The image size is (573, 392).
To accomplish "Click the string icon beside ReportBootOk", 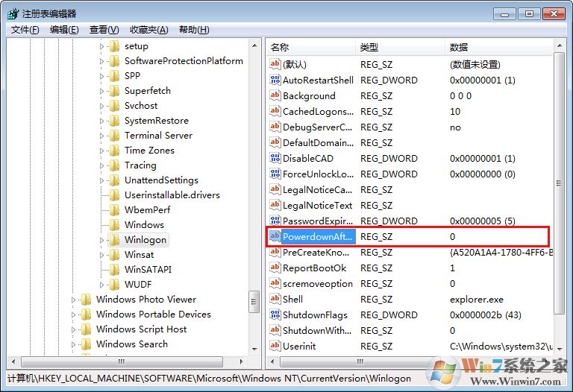I will [x=275, y=268].
